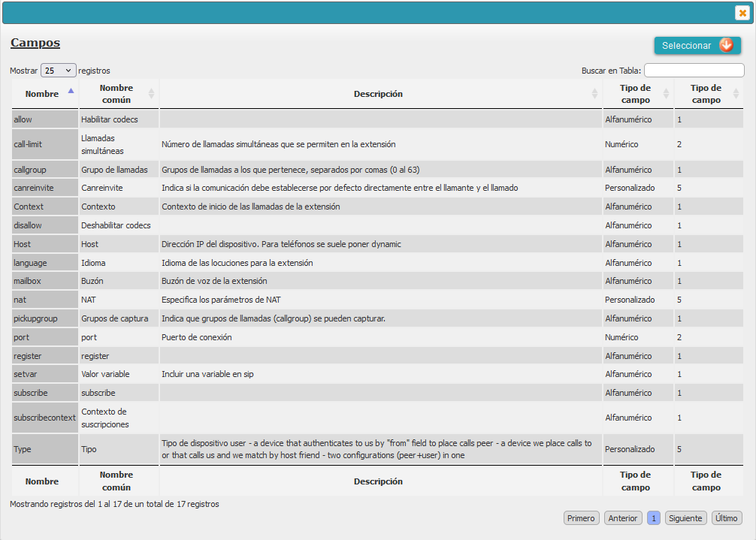The image size is (756, 540).
Task: Click the Grupos de captura cell
Action: (119, 318)
